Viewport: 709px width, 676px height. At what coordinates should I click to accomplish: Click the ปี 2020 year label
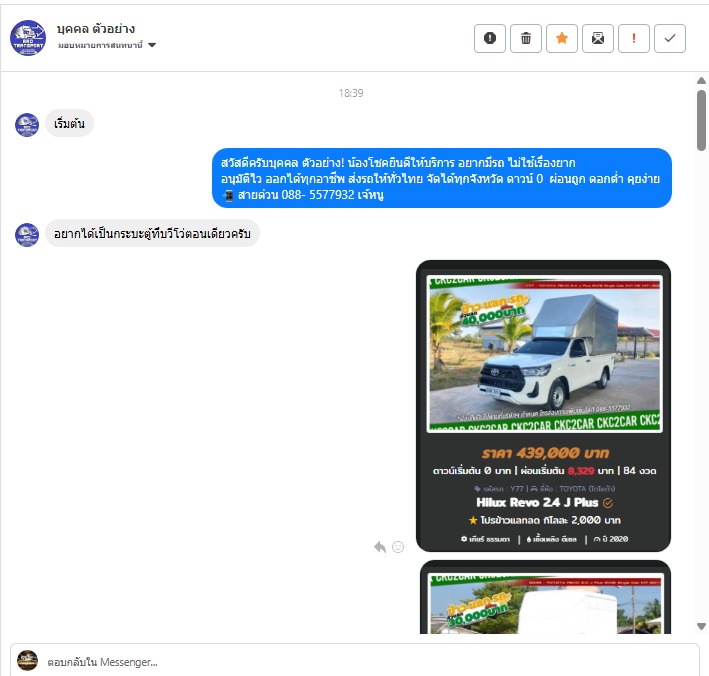[x=611, y=539]
